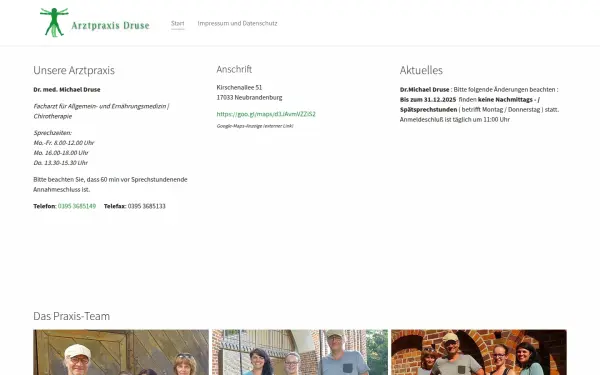This screenshot has width=600, height=375.
Task: Open the first team photo with wooden door
Action: 121,352
